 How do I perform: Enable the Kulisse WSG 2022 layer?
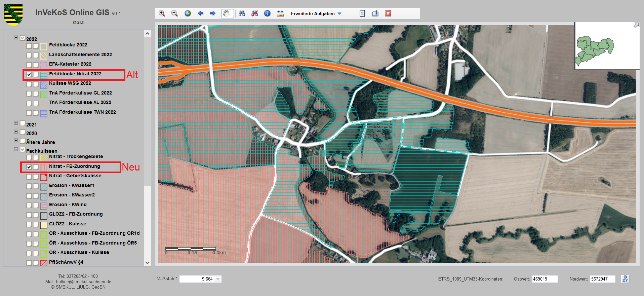[x=29, y=84]
